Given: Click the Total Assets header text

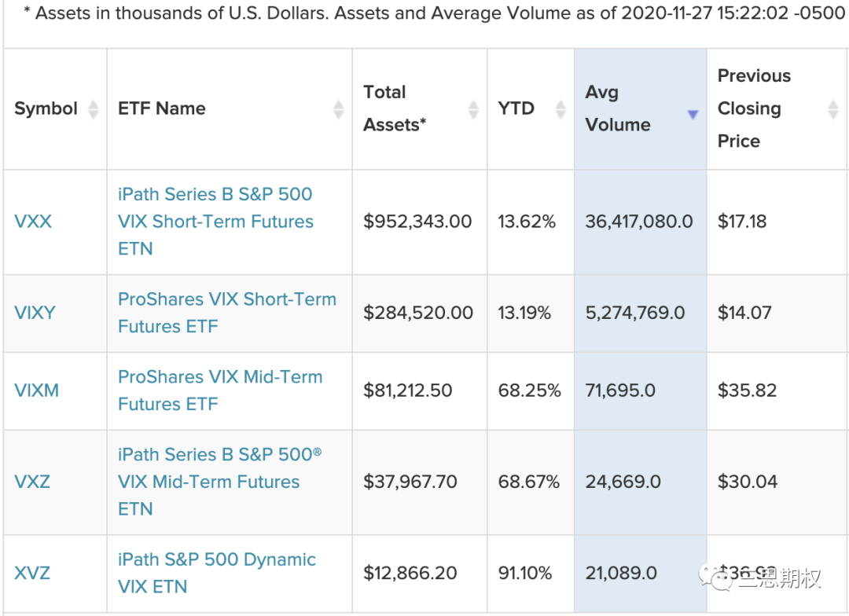Looking at the screenshot, I should [395, 108].
